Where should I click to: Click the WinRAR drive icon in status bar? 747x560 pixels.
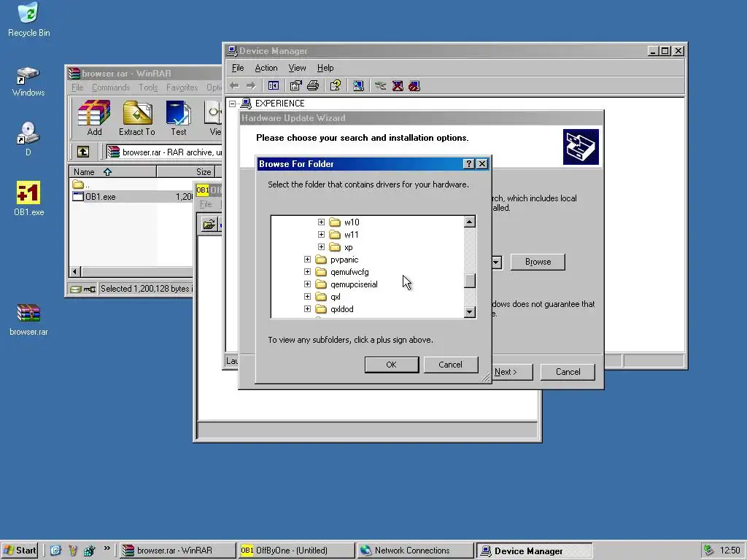pyautogui.click(x=75, y=289)
